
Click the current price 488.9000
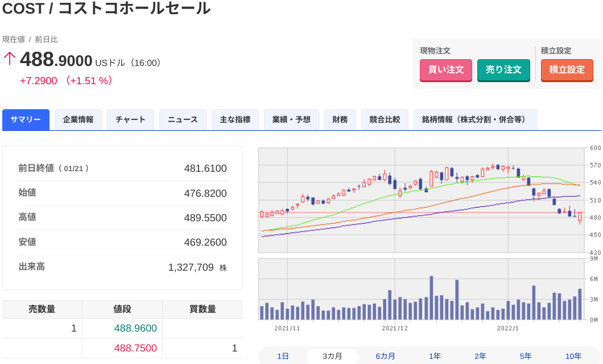[x=56, y=60]
